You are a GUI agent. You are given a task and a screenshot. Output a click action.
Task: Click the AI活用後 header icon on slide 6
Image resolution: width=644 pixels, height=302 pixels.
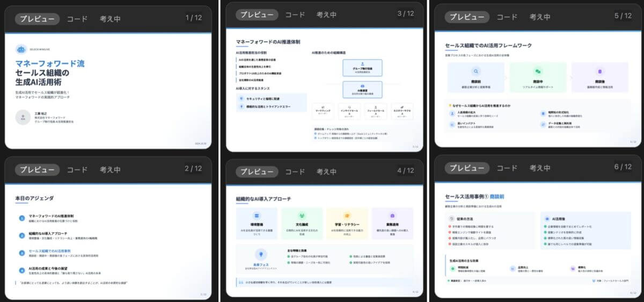(x=547, y=219)
